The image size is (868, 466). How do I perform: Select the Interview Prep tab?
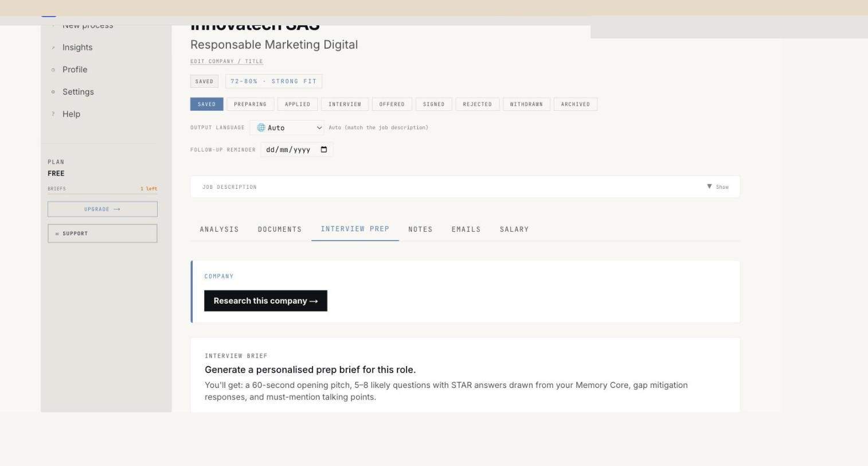coord(355,229)
